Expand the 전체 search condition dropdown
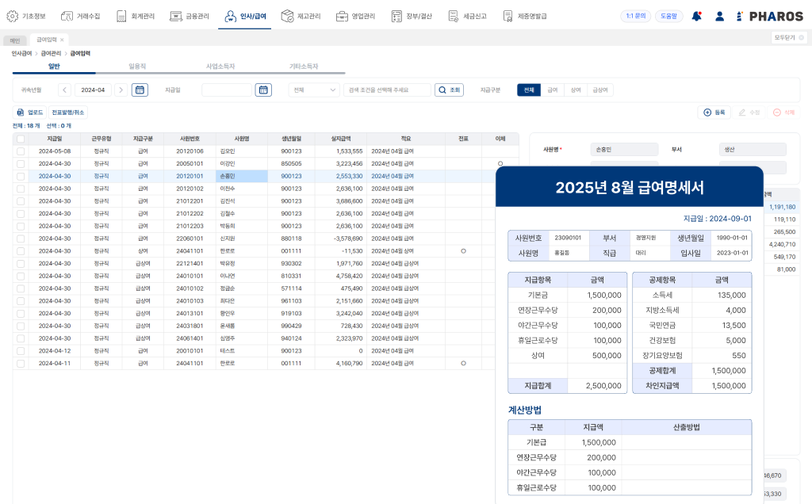 pos(314,90)
